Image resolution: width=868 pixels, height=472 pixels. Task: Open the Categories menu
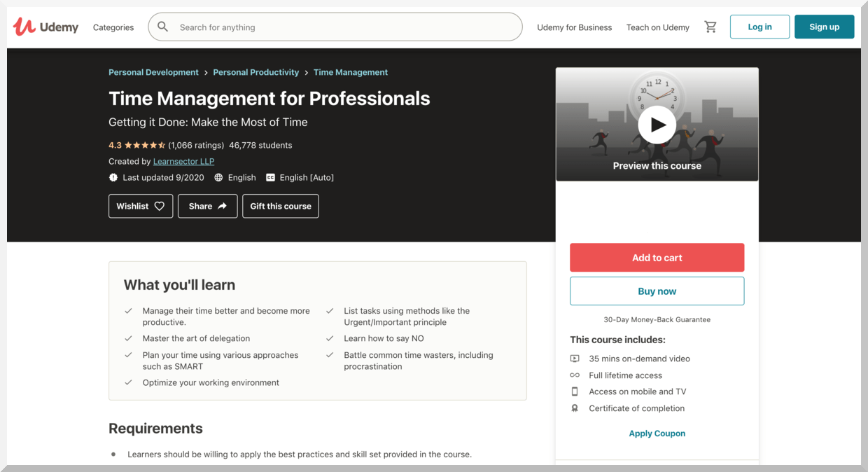click(113, 27)
